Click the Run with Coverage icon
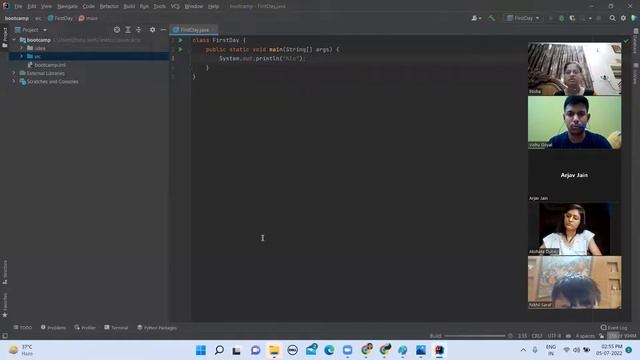The image size is (640, 360). pyautogui.click(x=572, y=18)
